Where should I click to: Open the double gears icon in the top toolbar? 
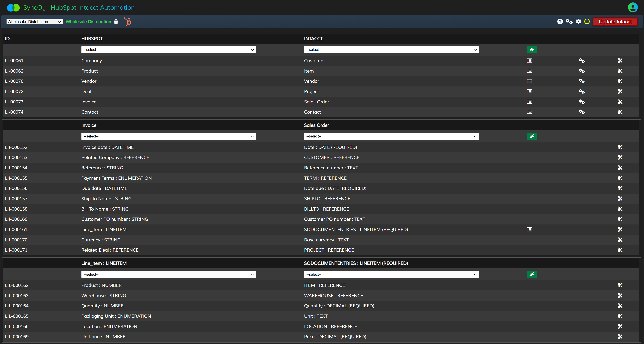(x=569, y=22)
